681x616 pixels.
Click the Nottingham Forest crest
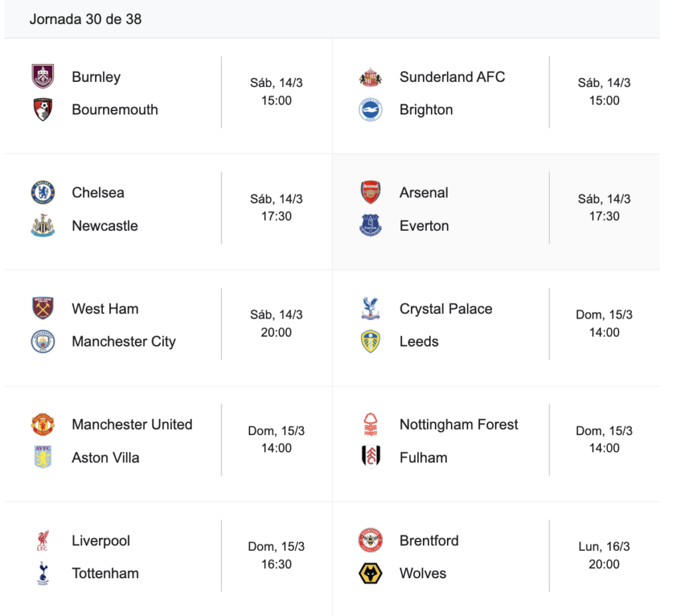[x=370, y=424]
